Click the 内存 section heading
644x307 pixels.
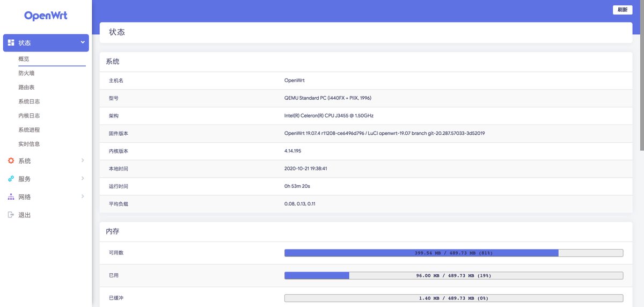click(x=113, y=232)
